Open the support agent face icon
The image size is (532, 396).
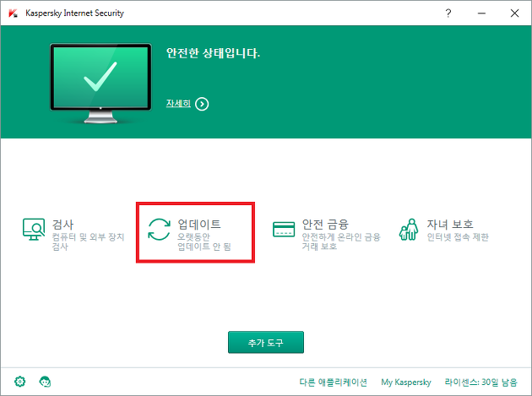pyautogui.click(x=45, y=382)
